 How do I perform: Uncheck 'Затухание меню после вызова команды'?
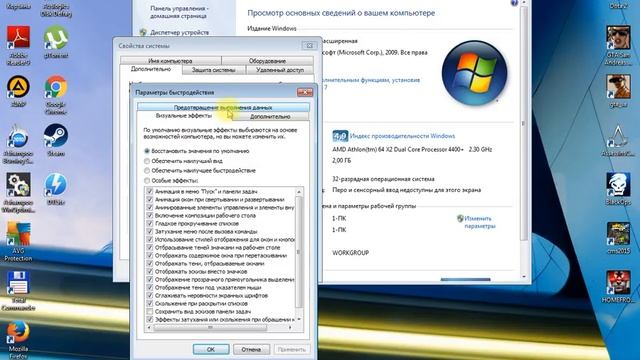click(150, 231)
